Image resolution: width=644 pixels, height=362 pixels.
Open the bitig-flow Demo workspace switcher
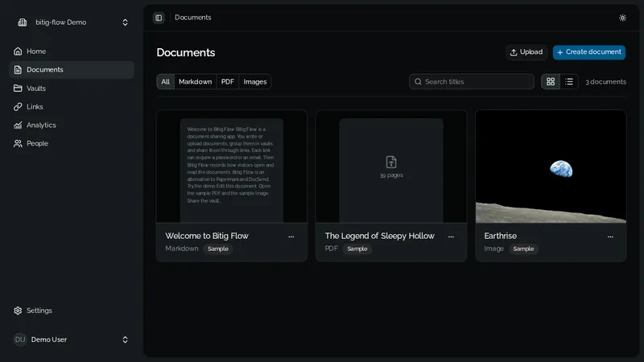72,23
